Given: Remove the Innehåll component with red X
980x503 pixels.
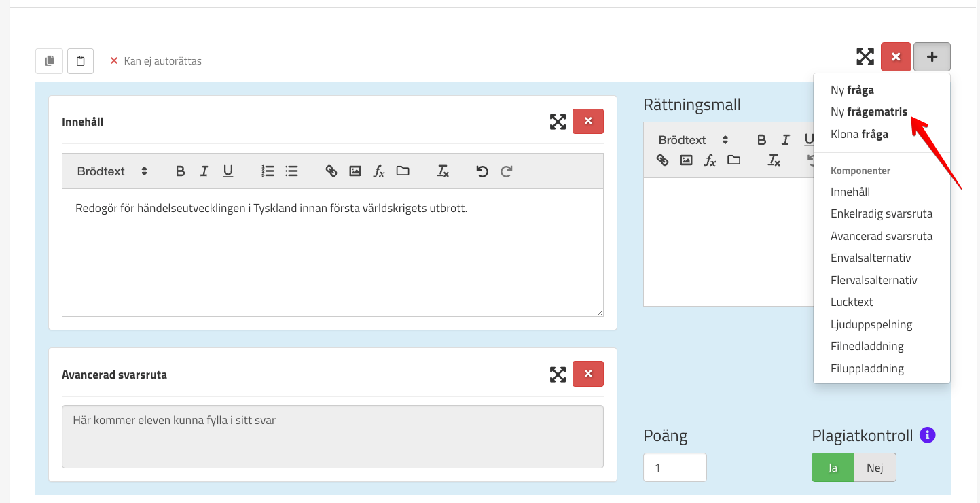Looking at the screenshot, I should point(588,122).
